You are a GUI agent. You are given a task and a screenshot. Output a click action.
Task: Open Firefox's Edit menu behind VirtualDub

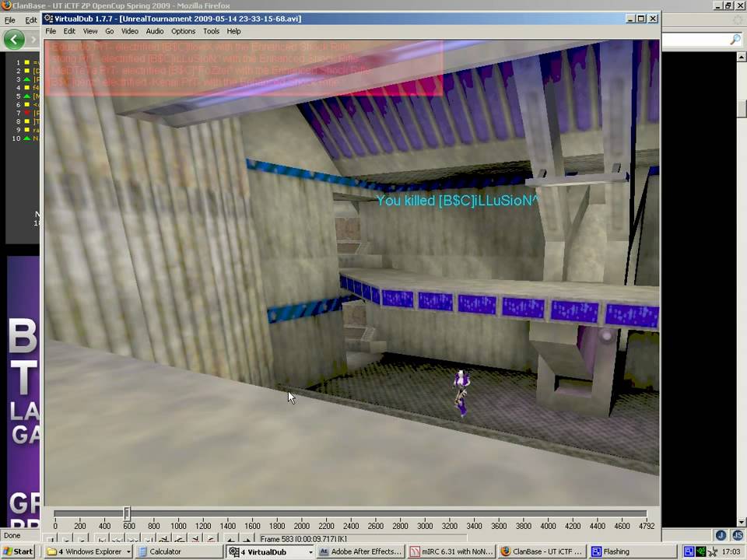(x=31, y=20)
